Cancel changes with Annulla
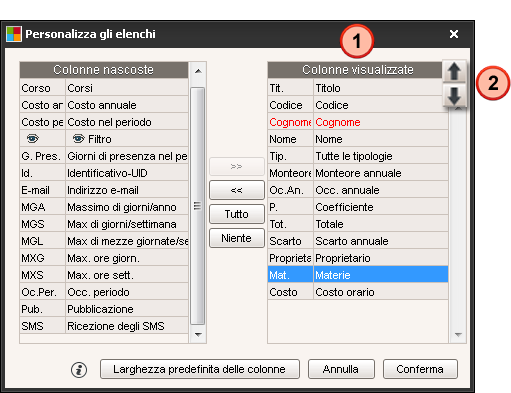511x393 pixels. pos(341,369)
